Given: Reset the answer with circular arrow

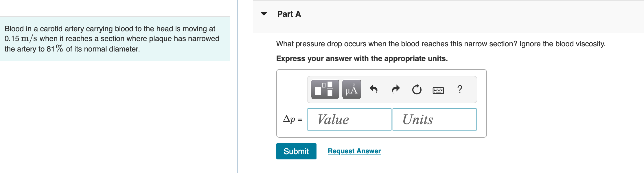Looking at the screenshot, I should [x=417, y=90].
